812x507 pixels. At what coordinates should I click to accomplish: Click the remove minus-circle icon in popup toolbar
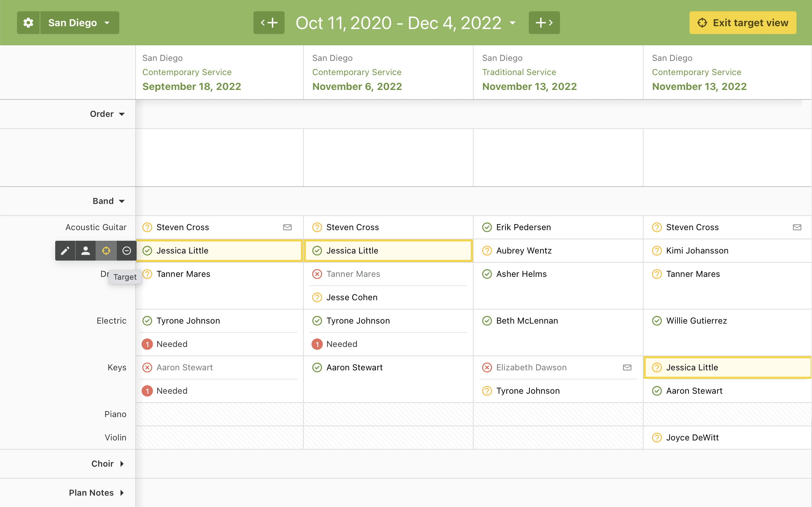(x=127, y=251)
